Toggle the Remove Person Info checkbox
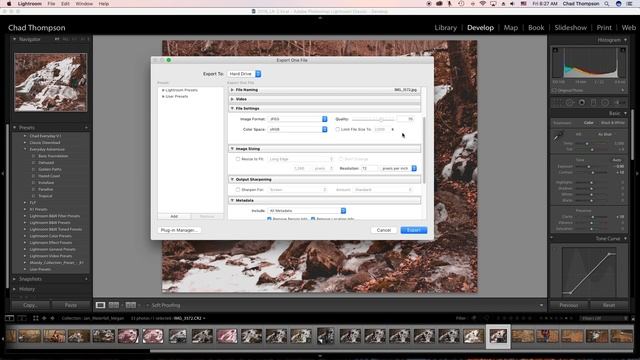Screen dimensions: 640x360 pos(269,219)
